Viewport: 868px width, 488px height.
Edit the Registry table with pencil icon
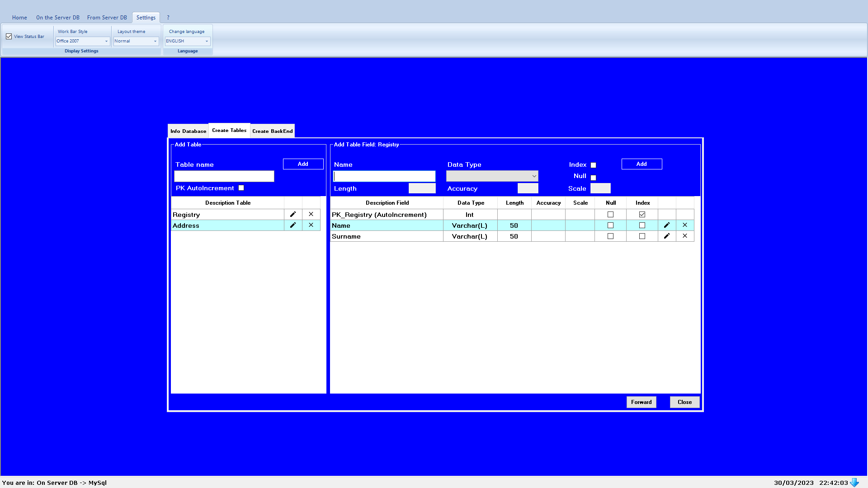click(293, 214)
